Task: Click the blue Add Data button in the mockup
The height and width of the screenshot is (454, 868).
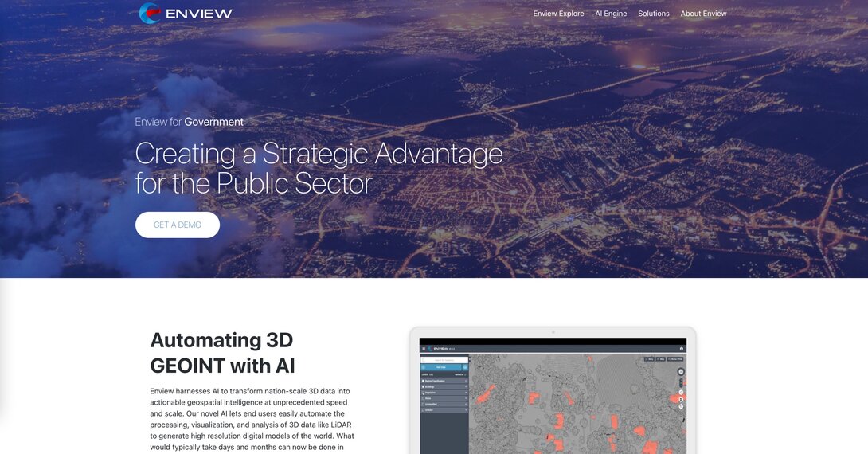Action: pyautogui.click(x=440, y=367)
